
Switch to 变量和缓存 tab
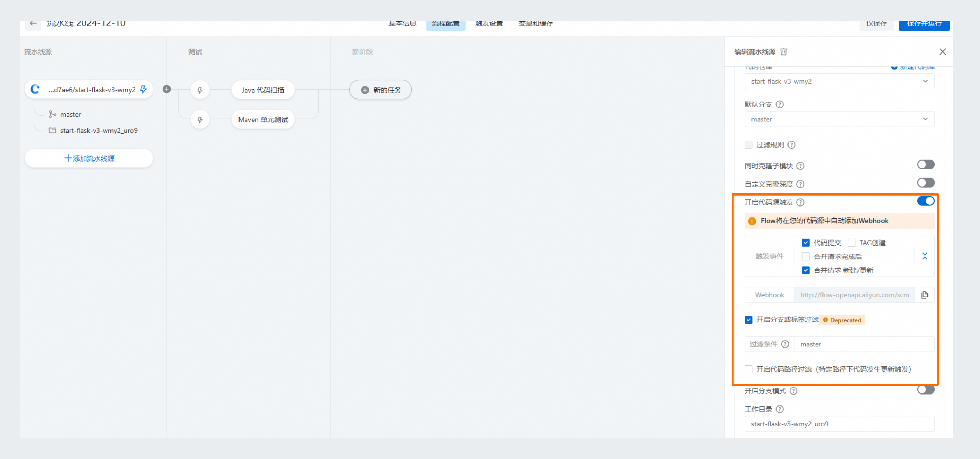coord(536,24)
